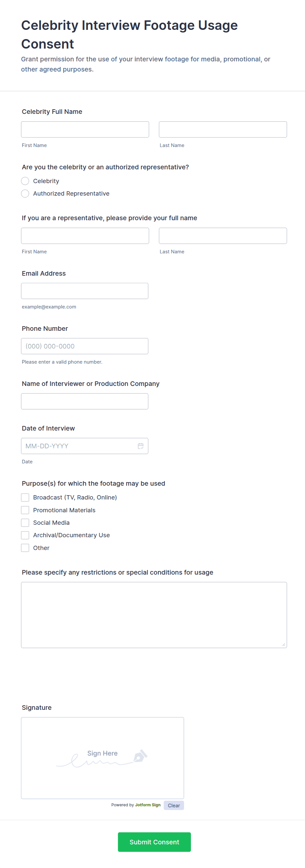The height and width of the screenshot is (868, 305).
Task: Select the Celebrity radio option
Action: 25,181
